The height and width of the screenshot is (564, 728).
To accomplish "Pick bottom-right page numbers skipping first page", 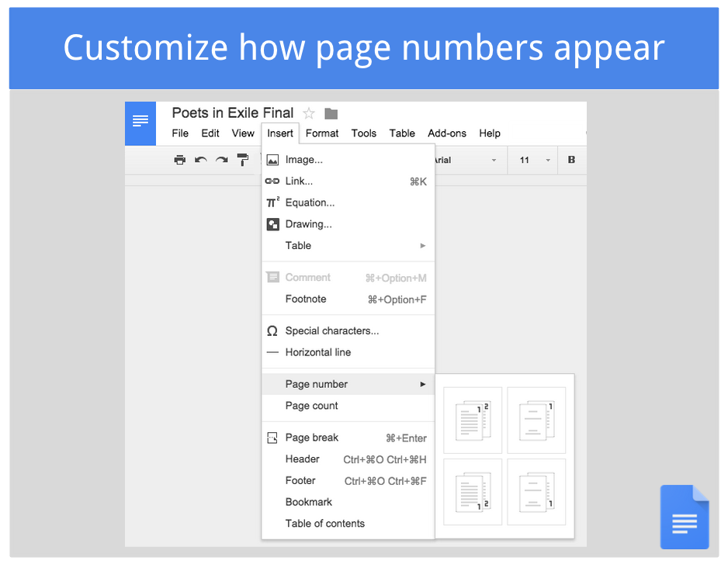I will tap(536, 492).
